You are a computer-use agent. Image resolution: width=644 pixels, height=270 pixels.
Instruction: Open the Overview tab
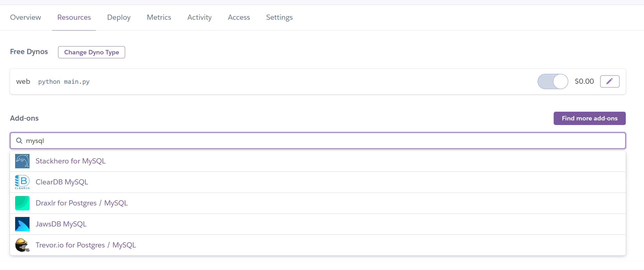tap(25, 17)
